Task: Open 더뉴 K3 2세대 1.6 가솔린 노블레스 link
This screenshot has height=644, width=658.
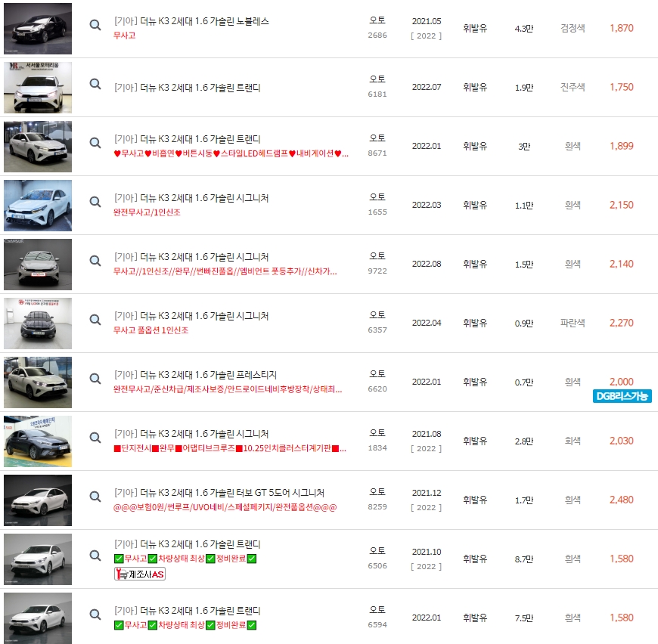Action: click(x=191, y=21)
